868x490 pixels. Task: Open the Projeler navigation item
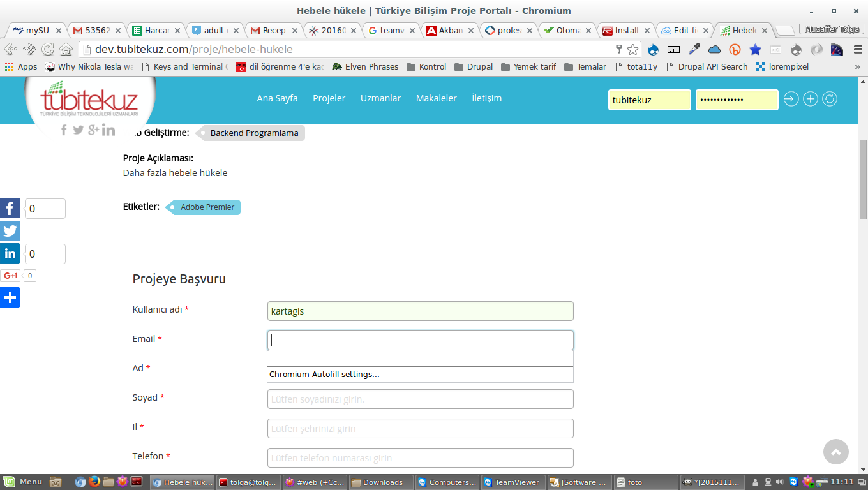(x=329, y=98)
